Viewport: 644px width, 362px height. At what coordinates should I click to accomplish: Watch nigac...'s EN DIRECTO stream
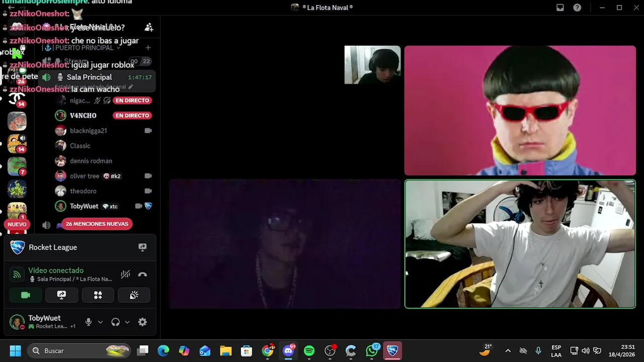point(132,101)
